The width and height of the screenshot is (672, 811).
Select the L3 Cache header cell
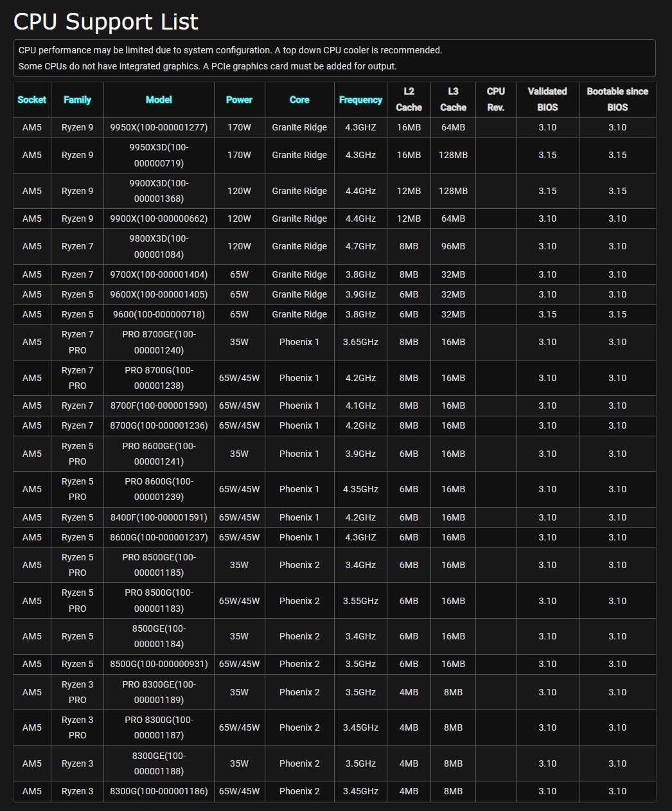453,100
